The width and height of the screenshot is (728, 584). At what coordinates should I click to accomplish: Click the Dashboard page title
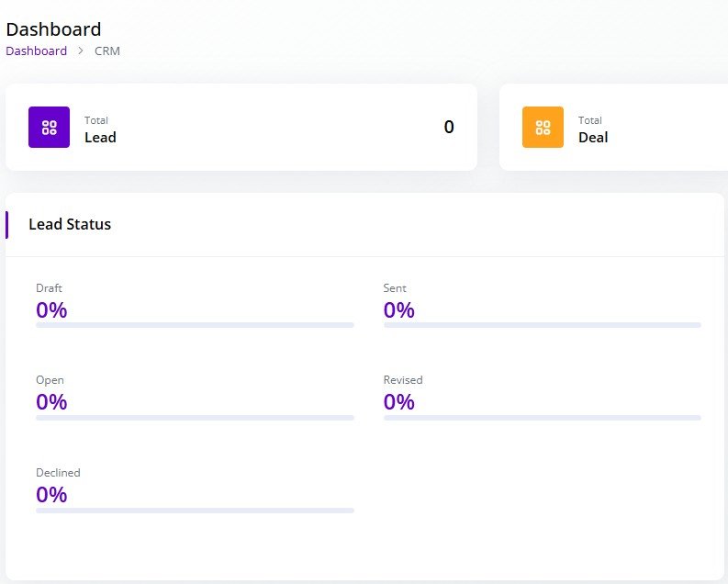[x=53, y=29]
